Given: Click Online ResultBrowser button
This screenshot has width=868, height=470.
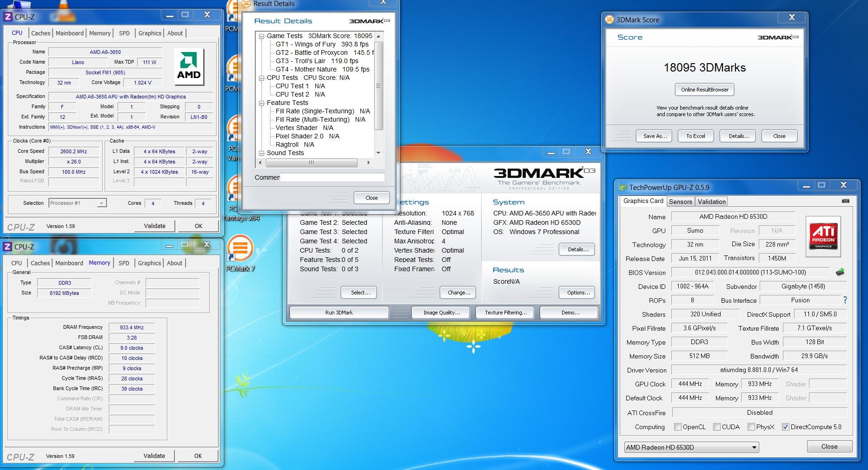Looking at the screenshot, I should pyautogui.click(x=705, y=90).
